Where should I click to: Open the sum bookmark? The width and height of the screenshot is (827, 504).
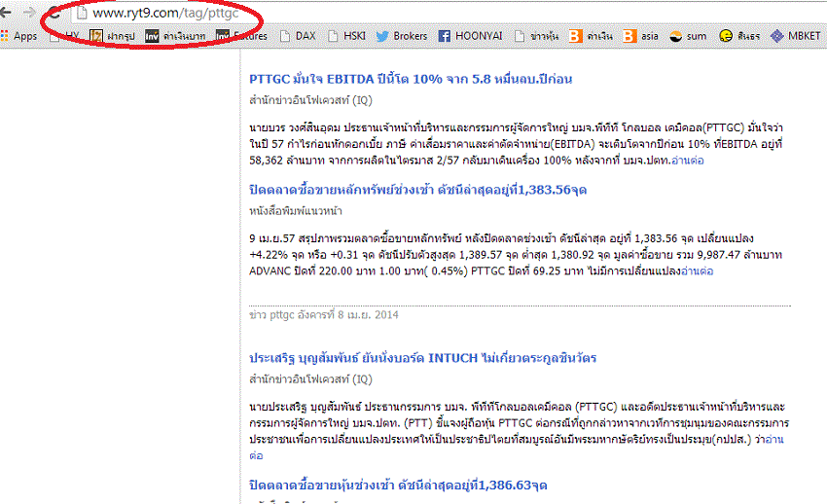coord(688,36)
